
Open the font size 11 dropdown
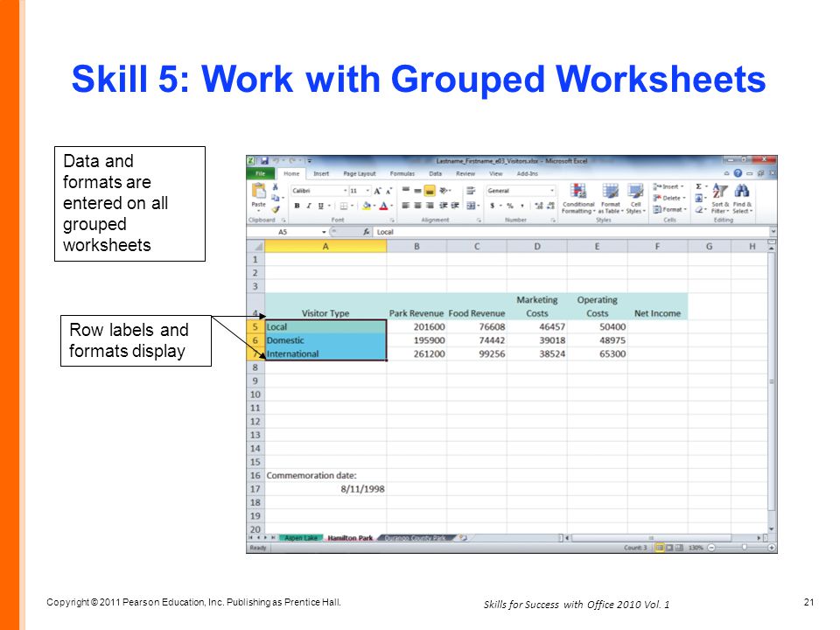click(367, 191)
